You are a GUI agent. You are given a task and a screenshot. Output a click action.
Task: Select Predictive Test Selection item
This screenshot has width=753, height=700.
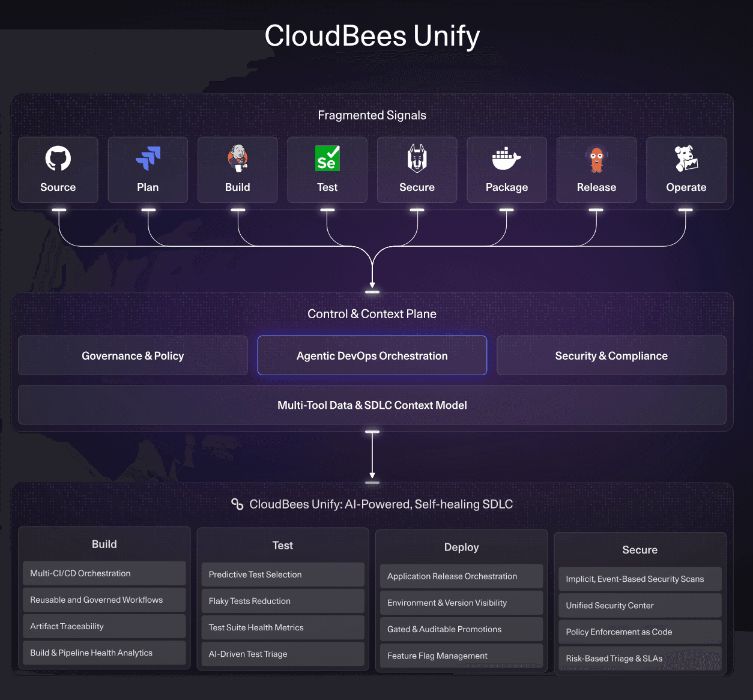click(x=283, y=575)
